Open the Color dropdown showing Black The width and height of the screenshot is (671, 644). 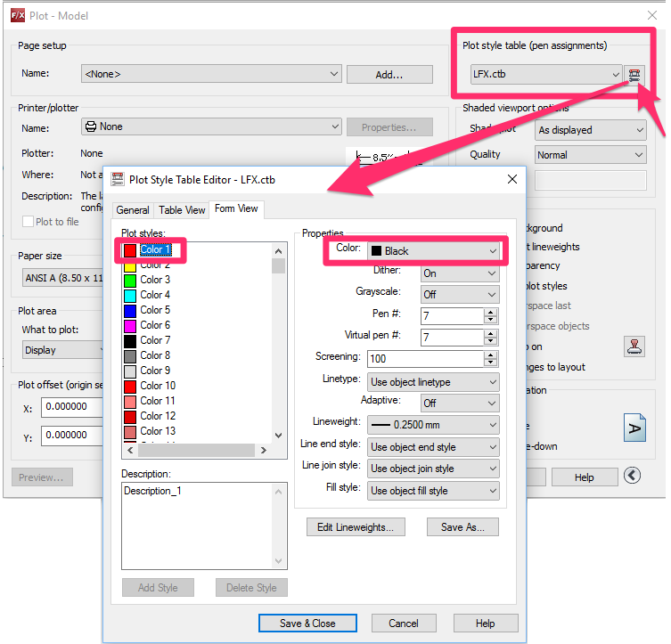click(x=433, y=251)
